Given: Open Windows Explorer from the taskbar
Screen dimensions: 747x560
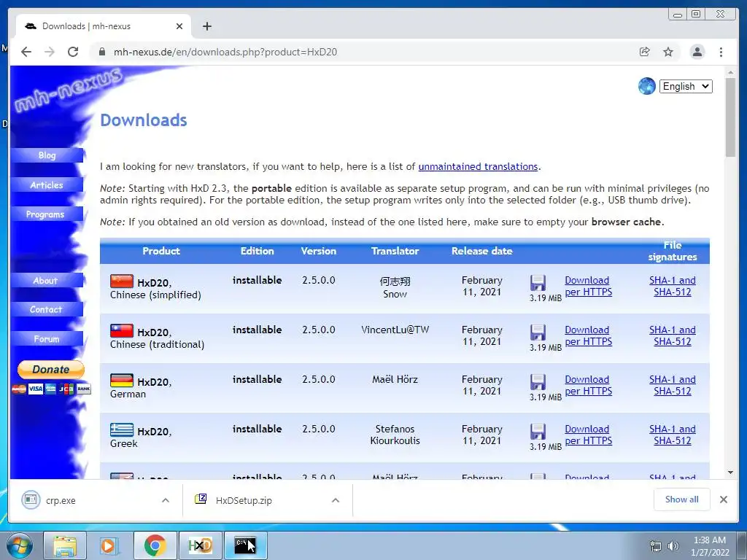Looking at the screenshot, I should click(x=65, y=545).
